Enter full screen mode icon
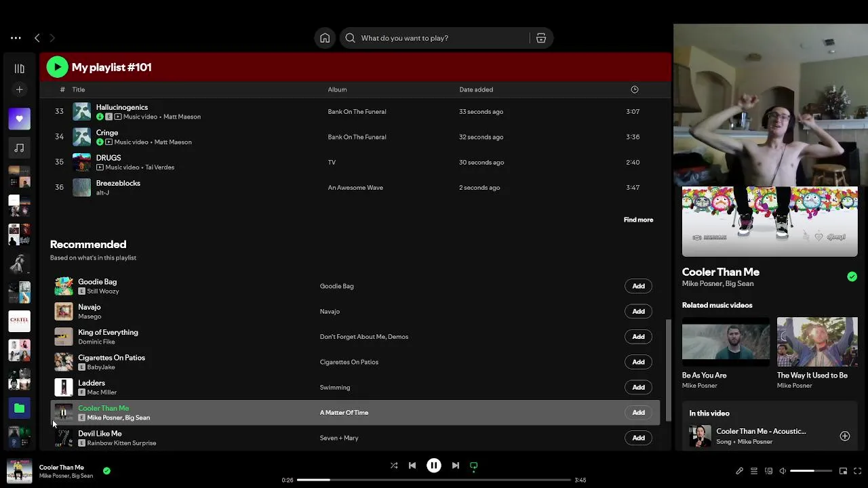The height and width of the screenshot is (488, 868). 858,471
